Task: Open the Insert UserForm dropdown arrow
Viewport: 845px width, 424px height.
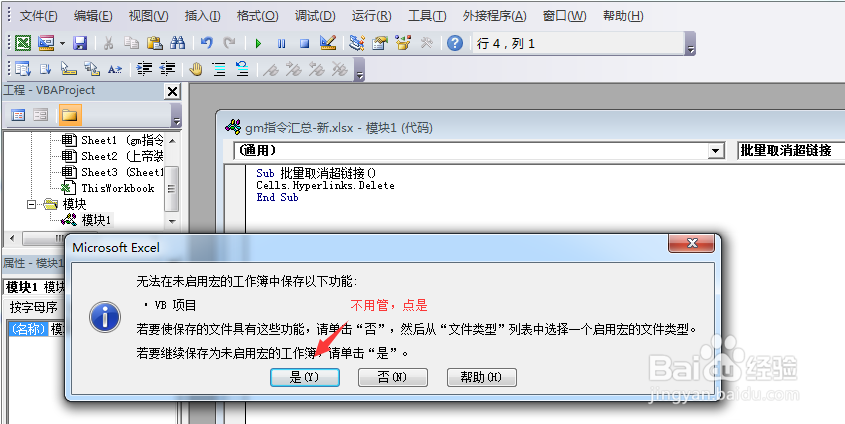Action: 63,43
